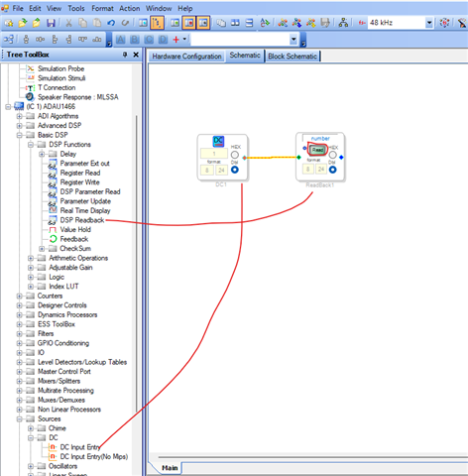Collapse the Basic DSP folder
The image size is (468, 476).
[19, 135]
